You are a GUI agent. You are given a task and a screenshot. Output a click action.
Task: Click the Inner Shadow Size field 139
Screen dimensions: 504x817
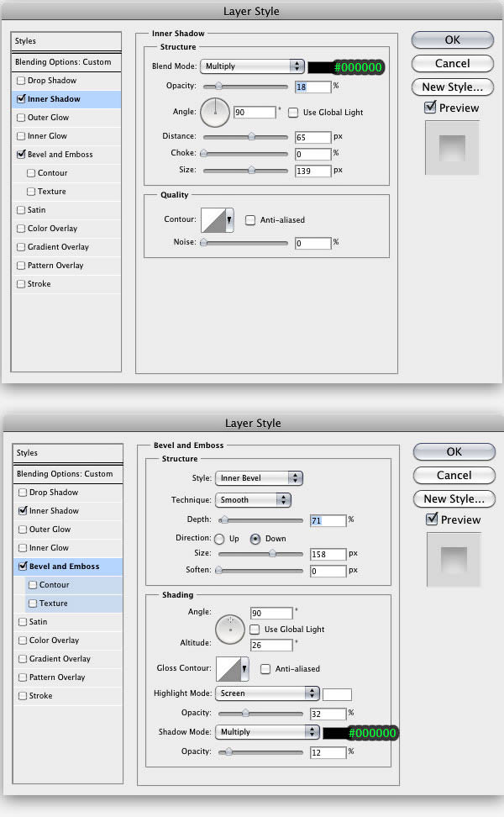pyautogui.click(x=312, y=171)
